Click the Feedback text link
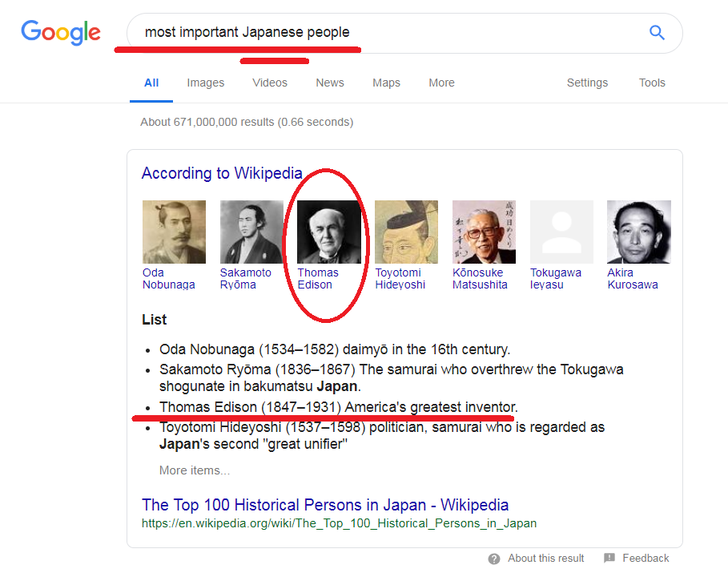The height and width of the screenshot is (573, 728). tap(646, 558)
